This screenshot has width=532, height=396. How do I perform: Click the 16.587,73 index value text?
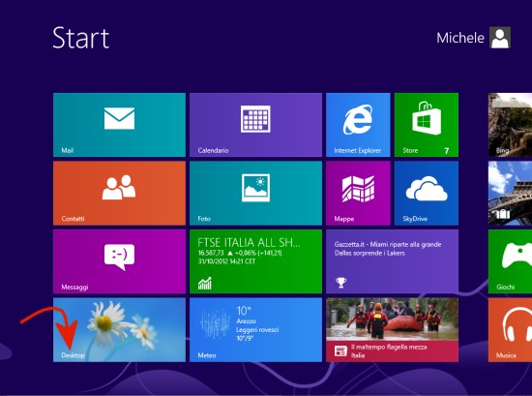tap(211, 253)
